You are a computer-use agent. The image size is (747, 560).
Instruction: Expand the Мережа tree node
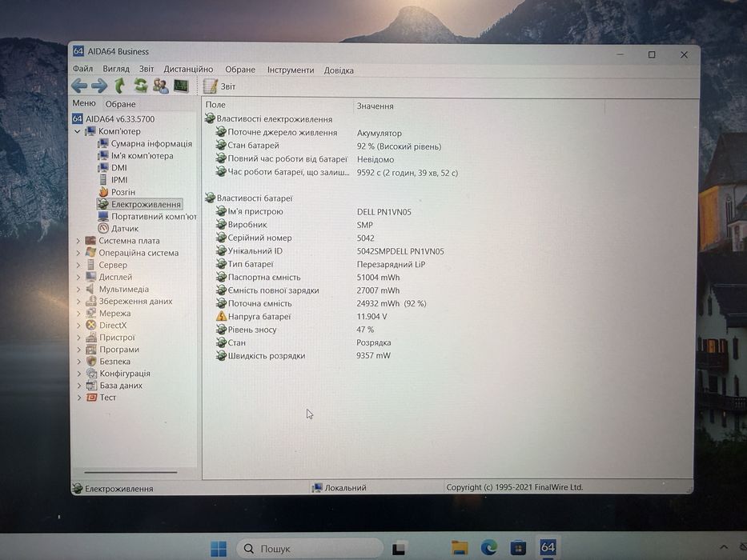78,314
